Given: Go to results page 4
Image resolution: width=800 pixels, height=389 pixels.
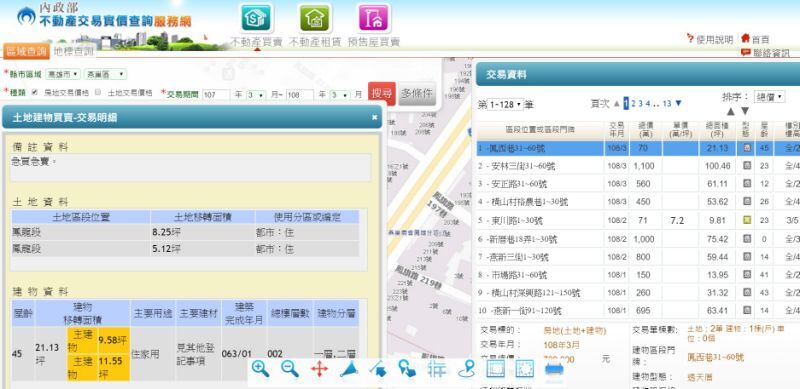Looking at the screenshot, I should click(647, 104).
